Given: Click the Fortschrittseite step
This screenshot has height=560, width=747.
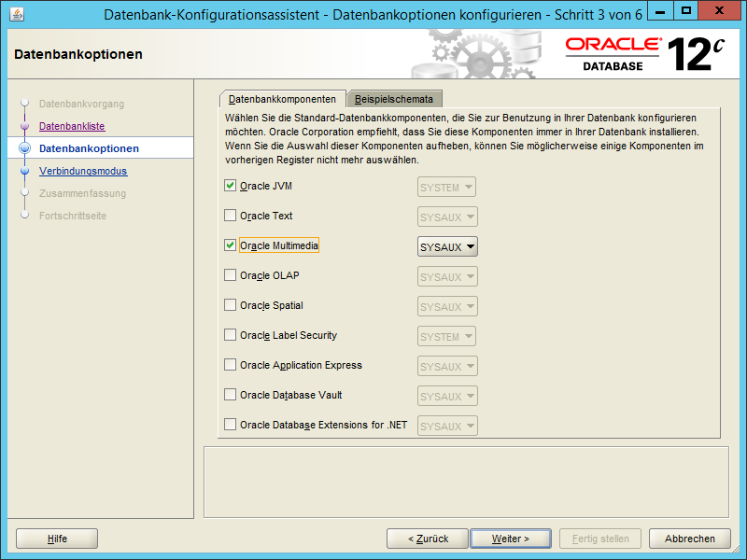Looking at the screenshot, I should tap(73, 216).
